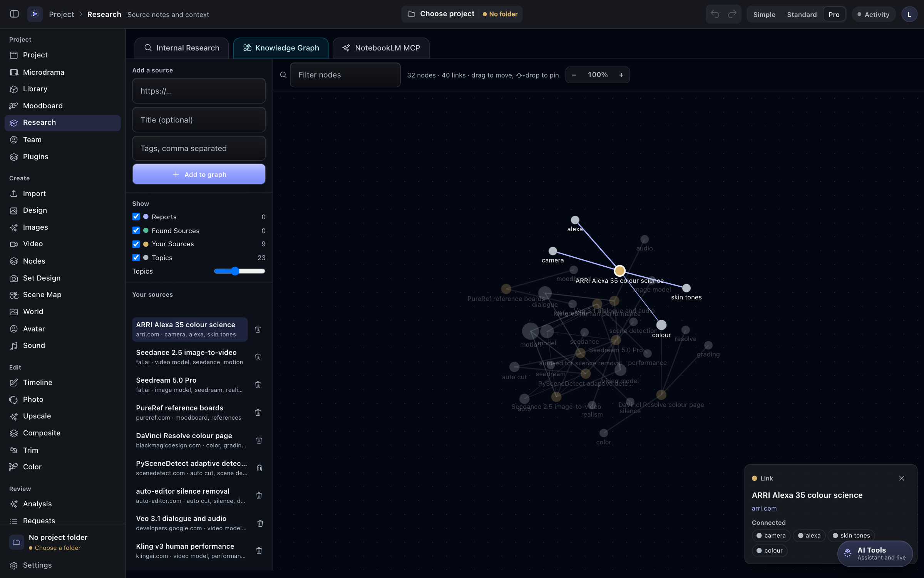Delete the Seedream 5.0 Pro source
924x578 pixels.
click(x=258, y=385)
